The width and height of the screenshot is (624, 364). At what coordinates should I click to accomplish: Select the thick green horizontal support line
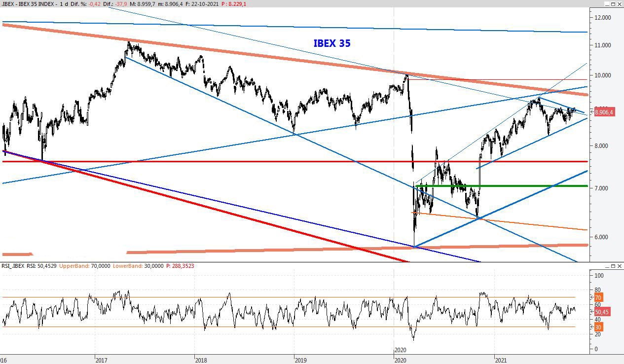(x=493, y=186)
